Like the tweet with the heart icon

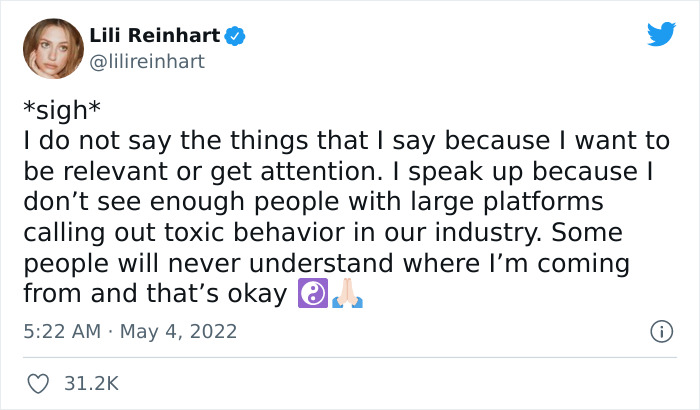(38, 383)
